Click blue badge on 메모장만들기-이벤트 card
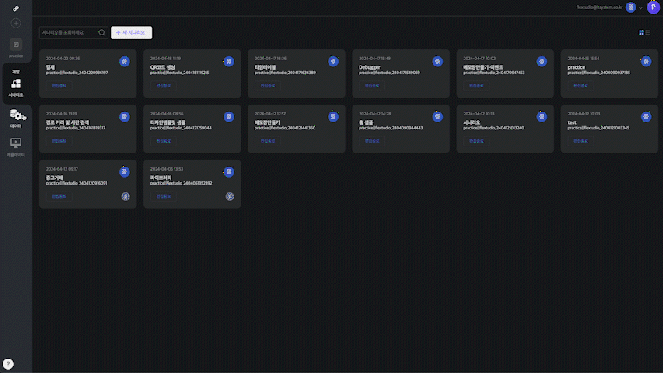 (542, 61)
